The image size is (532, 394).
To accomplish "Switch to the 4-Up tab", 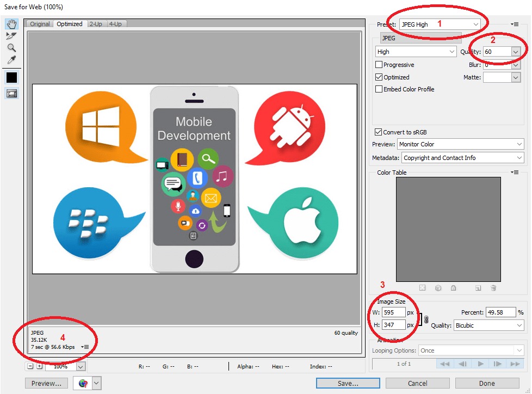I will (x=115, y=24).
